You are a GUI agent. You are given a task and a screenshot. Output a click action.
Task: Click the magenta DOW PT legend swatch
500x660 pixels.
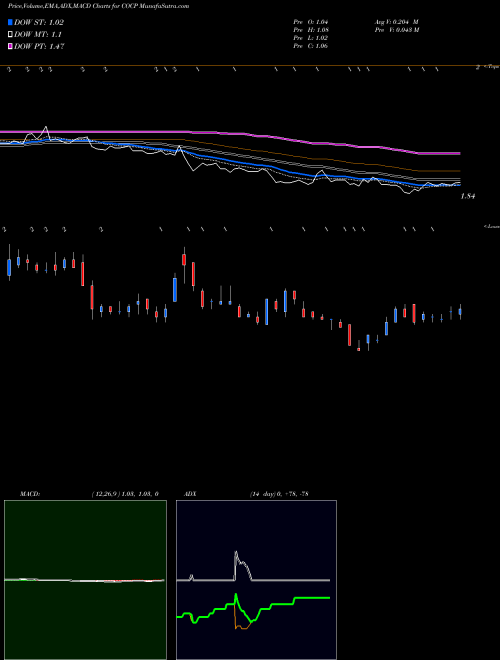pos(10,47)
